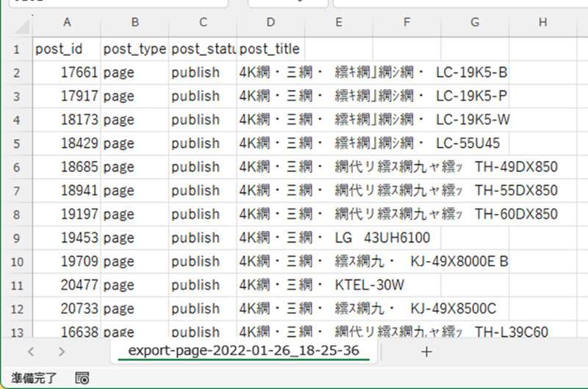This screenshot has height=389, width=588.
Task: Select cell containing 19197
Action: [67, 214]
